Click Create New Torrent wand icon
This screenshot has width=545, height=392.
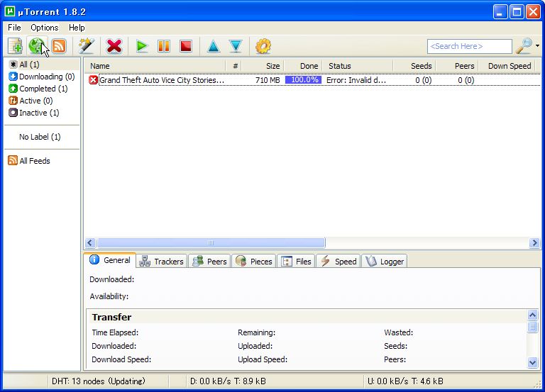(x=87, y=46)
